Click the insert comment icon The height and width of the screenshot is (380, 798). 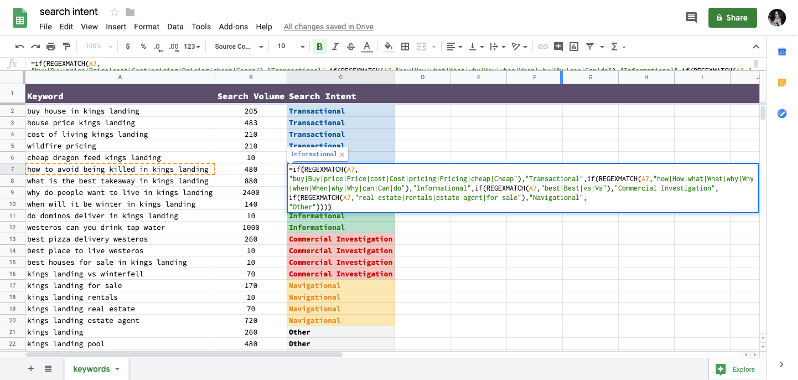(x=559, y=47)
